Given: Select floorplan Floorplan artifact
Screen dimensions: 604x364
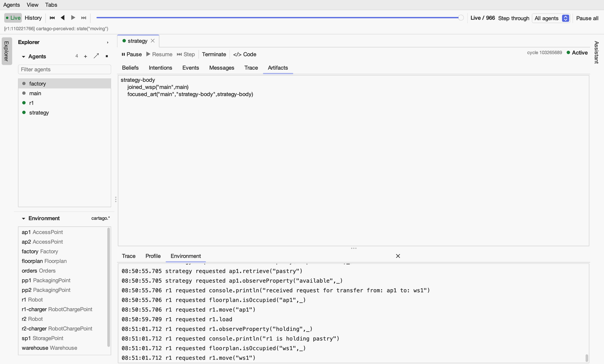Looking at the screenshot, I should coord(63,261).
